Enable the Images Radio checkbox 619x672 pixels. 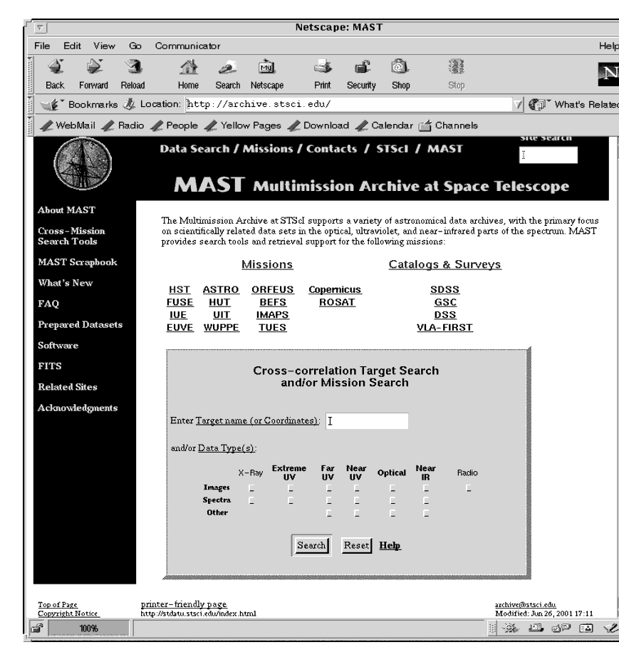tap(468, 488)
